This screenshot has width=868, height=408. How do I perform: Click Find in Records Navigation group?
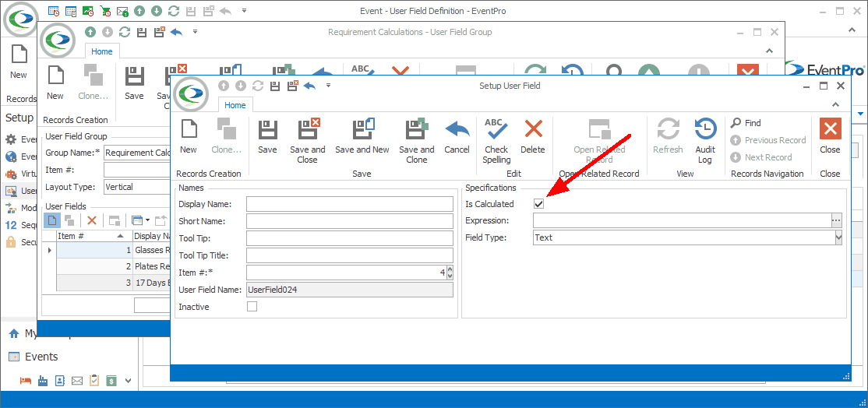pos(746,123)
